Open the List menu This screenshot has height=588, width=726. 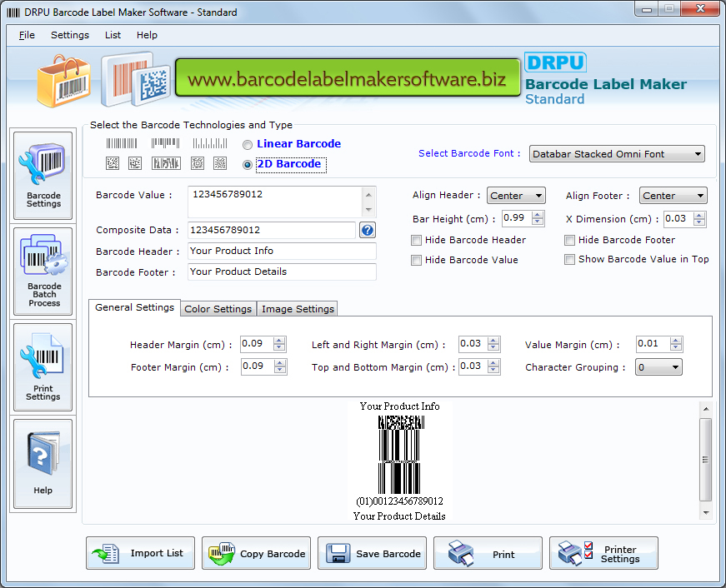(x=113, y=35)
